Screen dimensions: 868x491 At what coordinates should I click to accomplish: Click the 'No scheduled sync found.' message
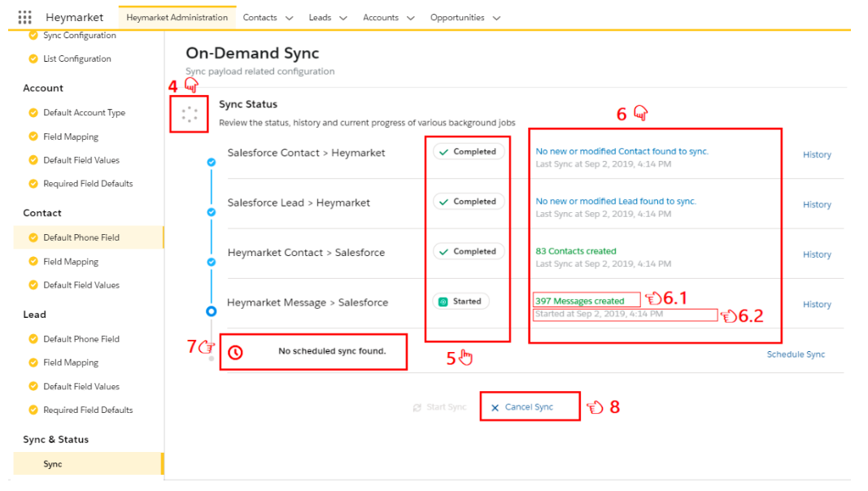tap(332, 351)
